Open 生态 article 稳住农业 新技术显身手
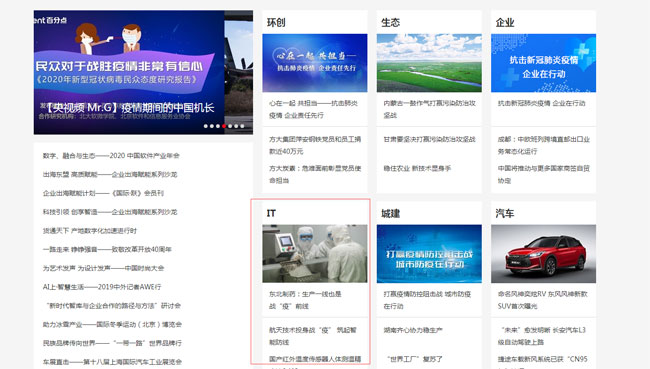 417,168
